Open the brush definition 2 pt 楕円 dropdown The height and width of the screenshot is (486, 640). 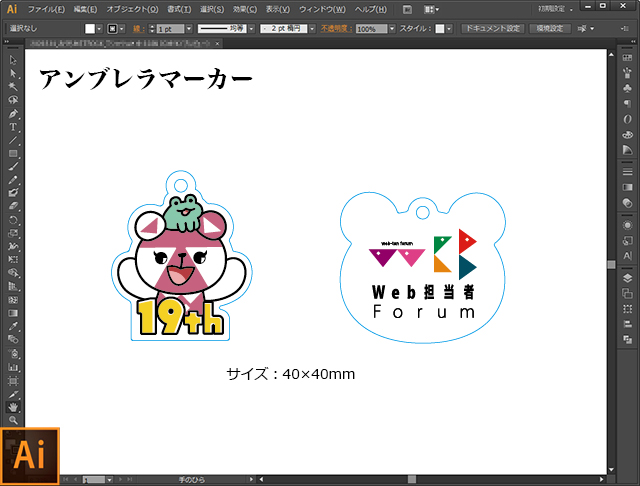(x=312, y=29)
